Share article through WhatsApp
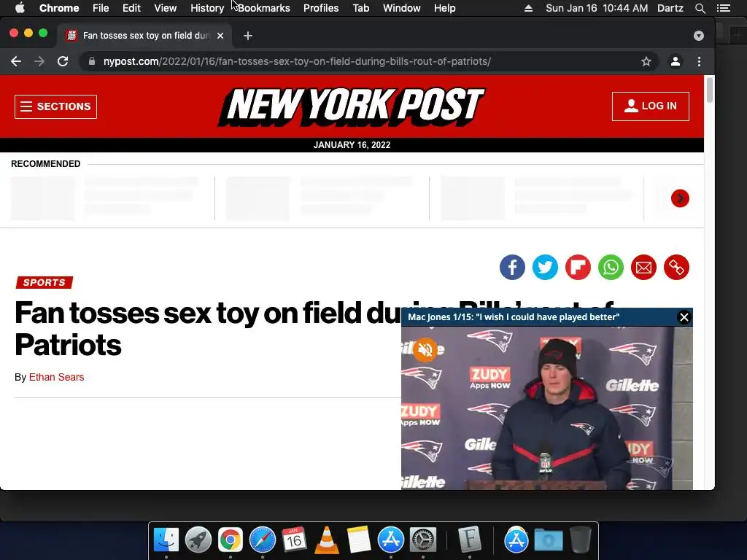This screenshot has height=560, width=747. click(x=611, y=267)
